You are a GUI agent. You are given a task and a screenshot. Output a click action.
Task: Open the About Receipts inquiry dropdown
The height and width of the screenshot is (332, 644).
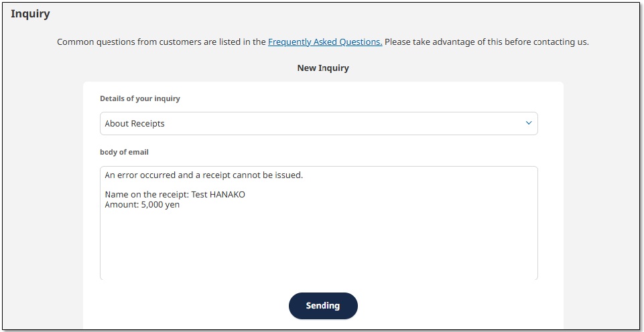(x=318, y=124)
